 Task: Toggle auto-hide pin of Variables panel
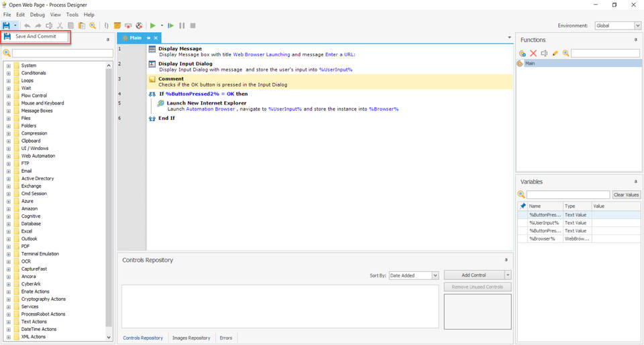click(x=636, y=182)
